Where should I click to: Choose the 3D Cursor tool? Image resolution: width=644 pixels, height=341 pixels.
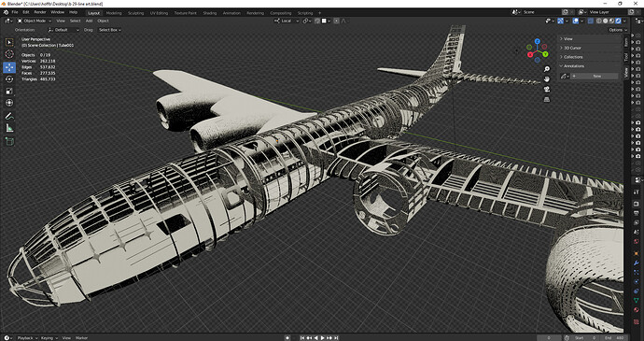[x=9, y=54]
